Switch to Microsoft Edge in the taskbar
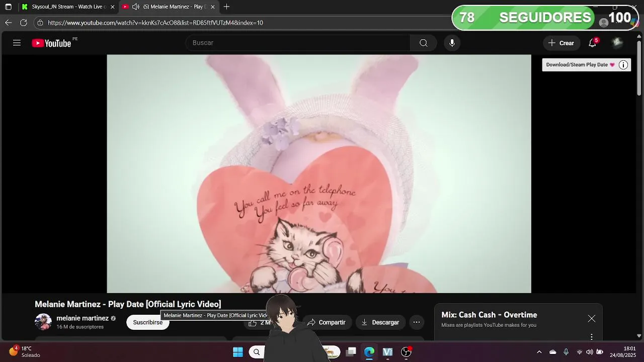This screenshot has height=362, width=644. coord(369,352)
